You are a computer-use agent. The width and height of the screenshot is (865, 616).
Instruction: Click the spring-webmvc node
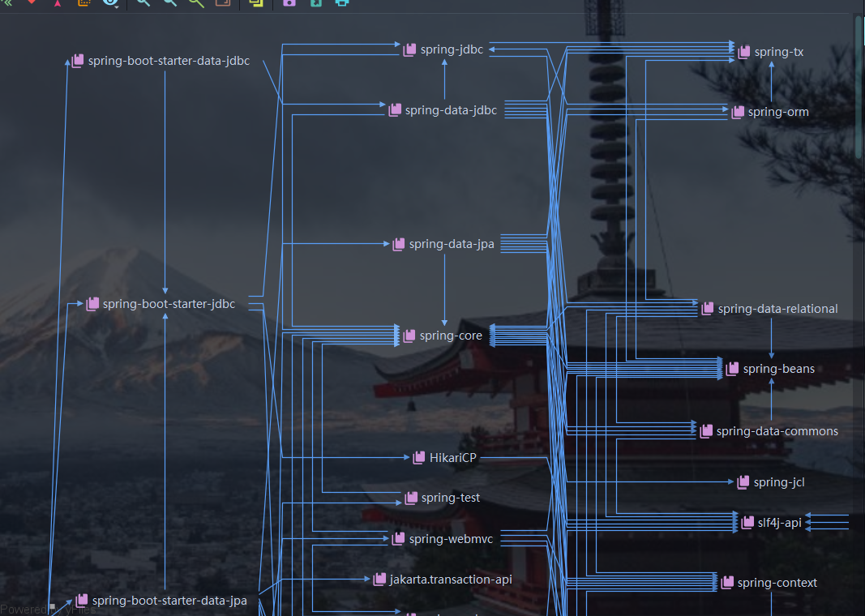point(443,539)
